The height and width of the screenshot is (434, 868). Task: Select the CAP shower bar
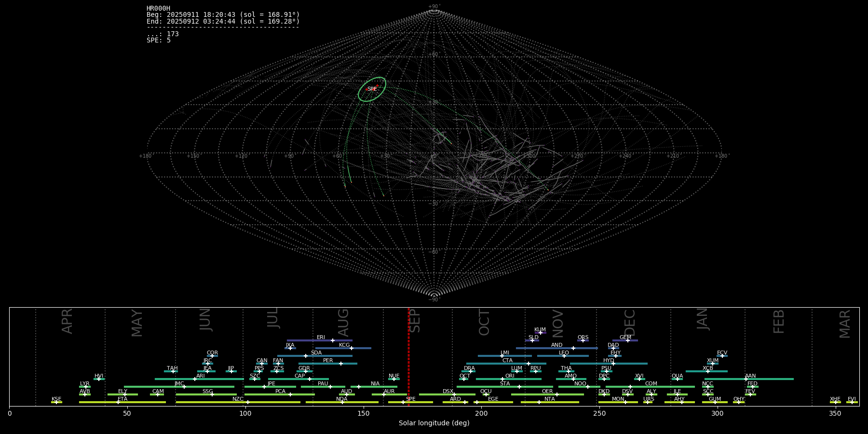(x=298, y=379)
